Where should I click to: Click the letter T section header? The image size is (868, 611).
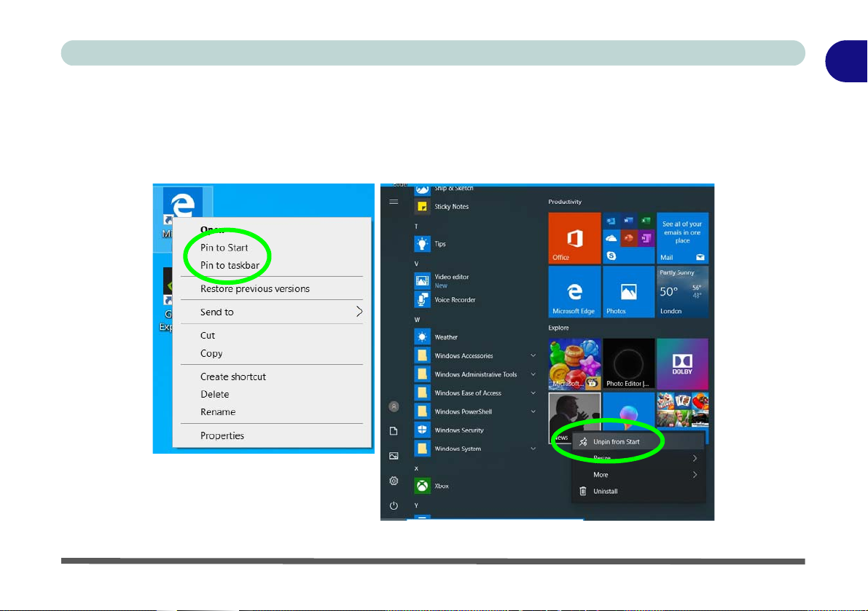(x=416, y=226)
